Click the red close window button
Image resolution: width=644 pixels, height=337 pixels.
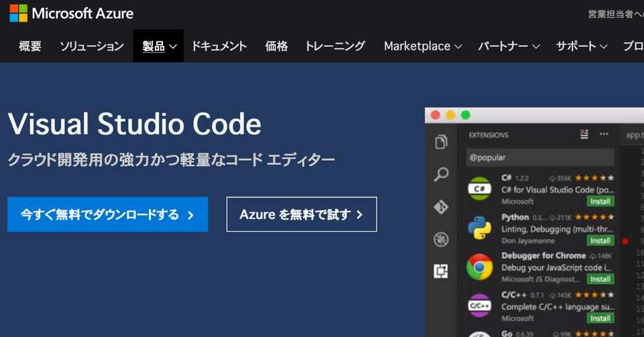pyautogui.click(x=435, y=115)
